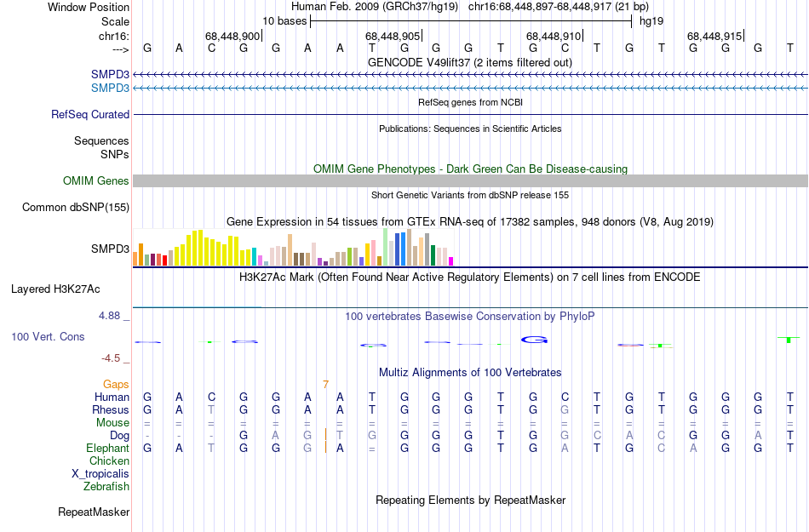Open the 100 Vert. Cons track label
The width and height of the screenshot is (809, 532).
[48, 336]
